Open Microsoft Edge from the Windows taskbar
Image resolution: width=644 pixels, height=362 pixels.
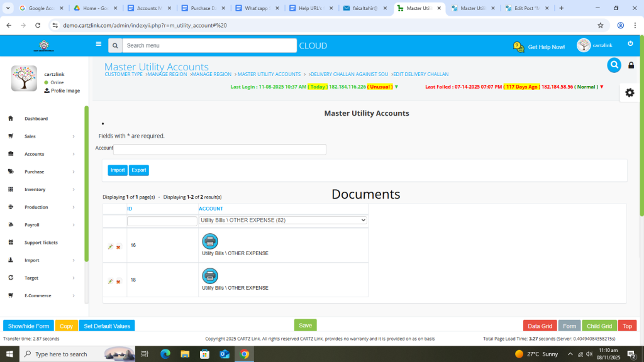(x=165, y=354)
